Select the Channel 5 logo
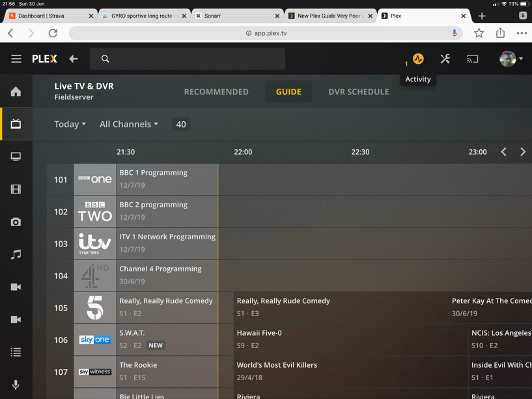 (95, 308)
